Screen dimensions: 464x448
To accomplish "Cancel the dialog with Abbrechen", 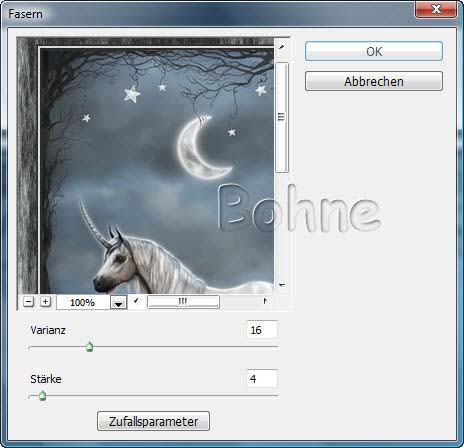I will pyautogui.click(x=374, y=81).
